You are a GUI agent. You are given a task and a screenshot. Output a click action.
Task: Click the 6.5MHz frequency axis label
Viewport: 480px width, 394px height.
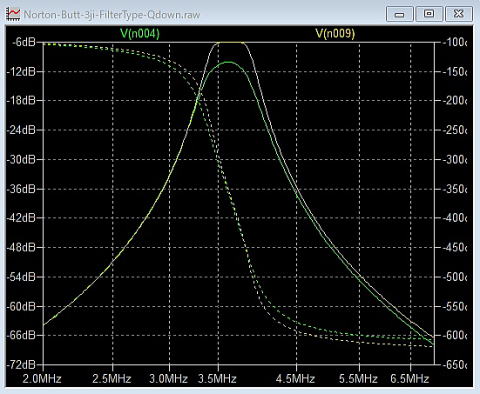pyautogui.click(x=410, y=379)
